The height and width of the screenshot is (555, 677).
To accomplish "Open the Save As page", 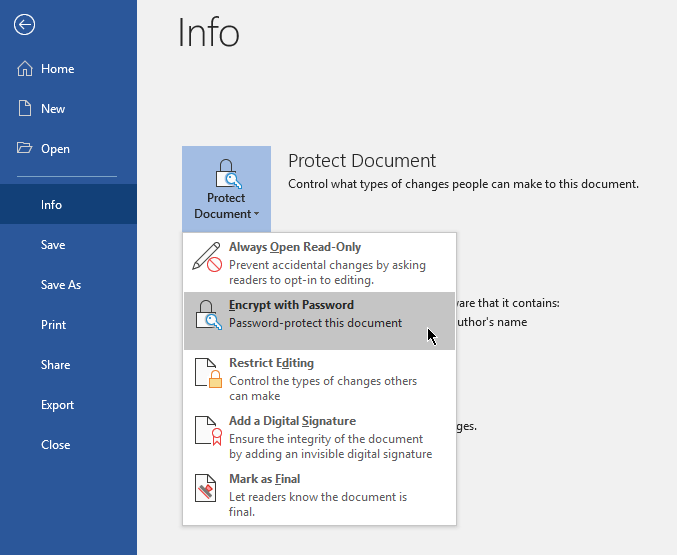I will click(x=61, y=285).
